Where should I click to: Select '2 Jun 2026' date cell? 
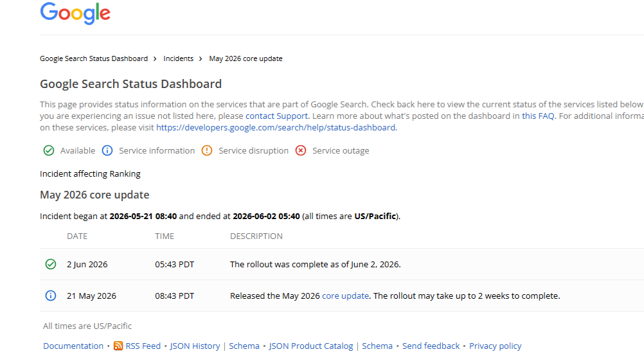(87, 264)
